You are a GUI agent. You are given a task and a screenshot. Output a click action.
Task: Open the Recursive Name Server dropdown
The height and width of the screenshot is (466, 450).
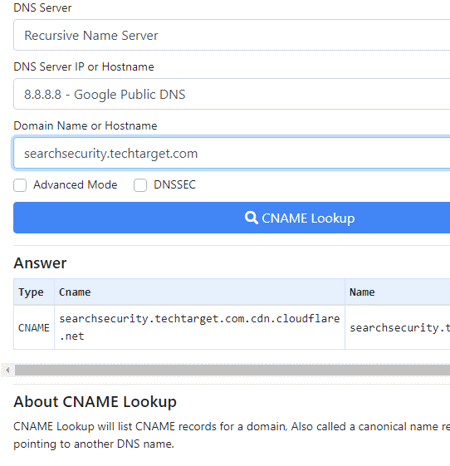(x=232, y=35)
